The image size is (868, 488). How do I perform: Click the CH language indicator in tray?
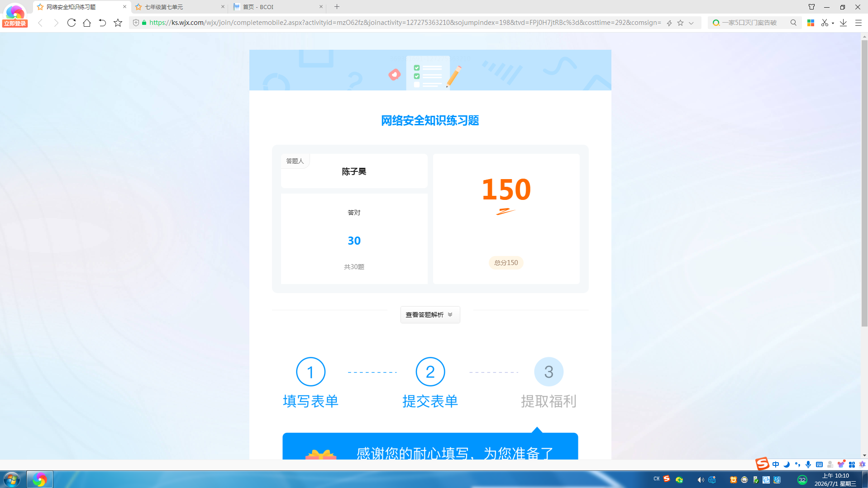point(657,479)
